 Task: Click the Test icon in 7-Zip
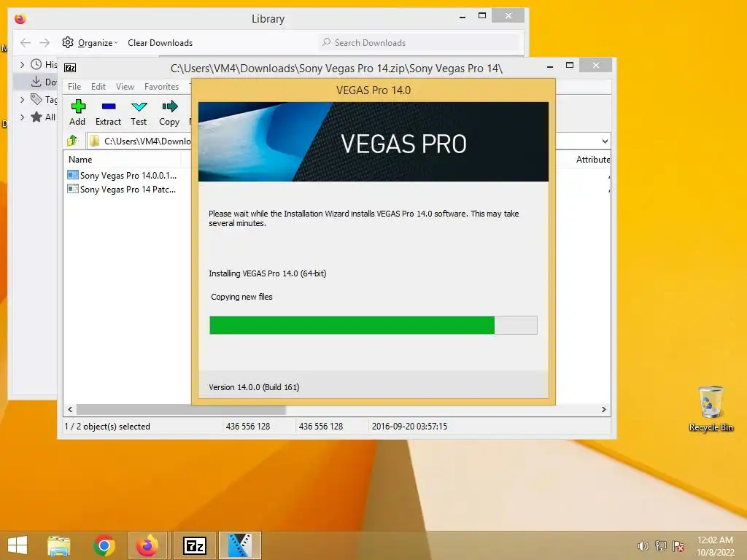[139, 106]
